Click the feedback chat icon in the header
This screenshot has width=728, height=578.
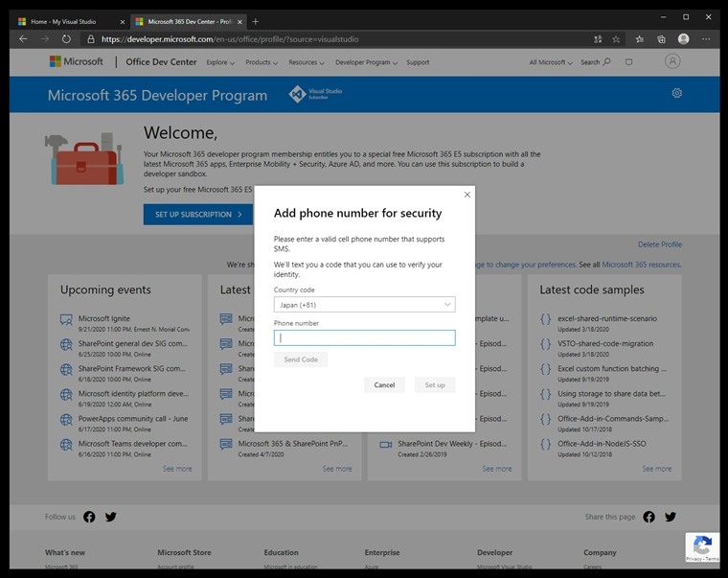[628, 61]
